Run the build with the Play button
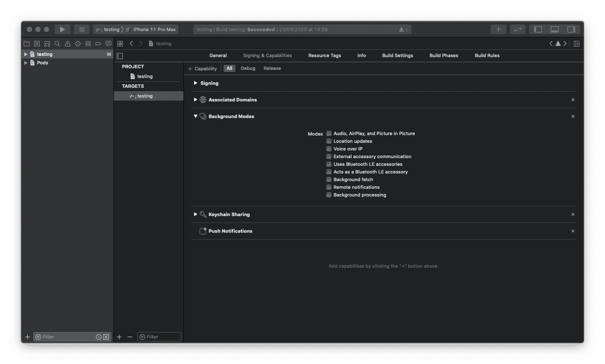The image size is (605, 364). pyautogui.click(x=62, y=29)
